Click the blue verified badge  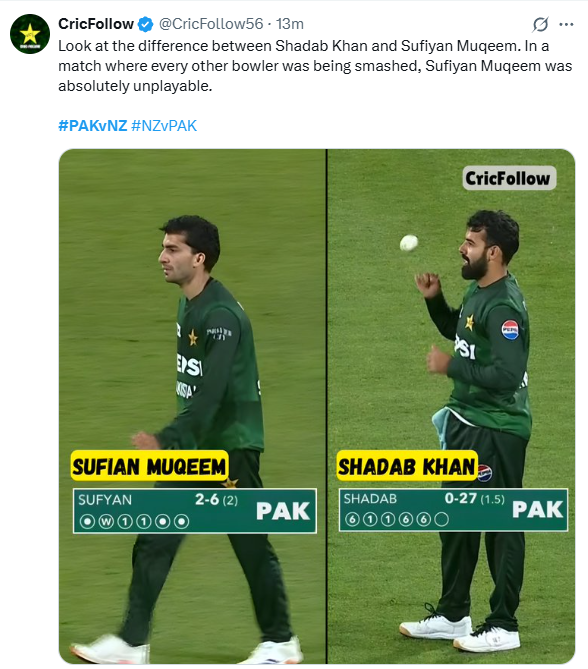click(x=146, y=24)
